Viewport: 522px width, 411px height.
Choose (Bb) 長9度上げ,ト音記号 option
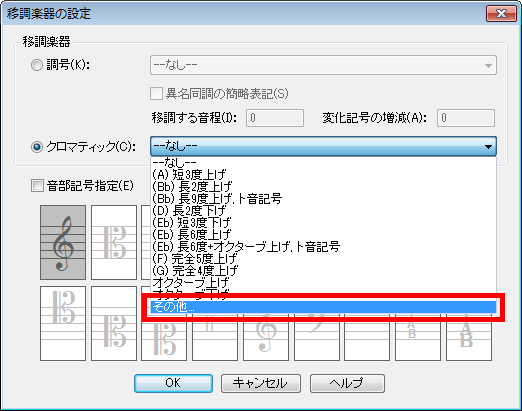coord(323,199)
